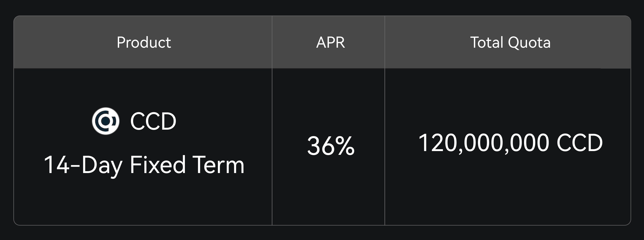644x240 pixels.
Task: Click the CCD token name beside the logo
Action: 153,121
